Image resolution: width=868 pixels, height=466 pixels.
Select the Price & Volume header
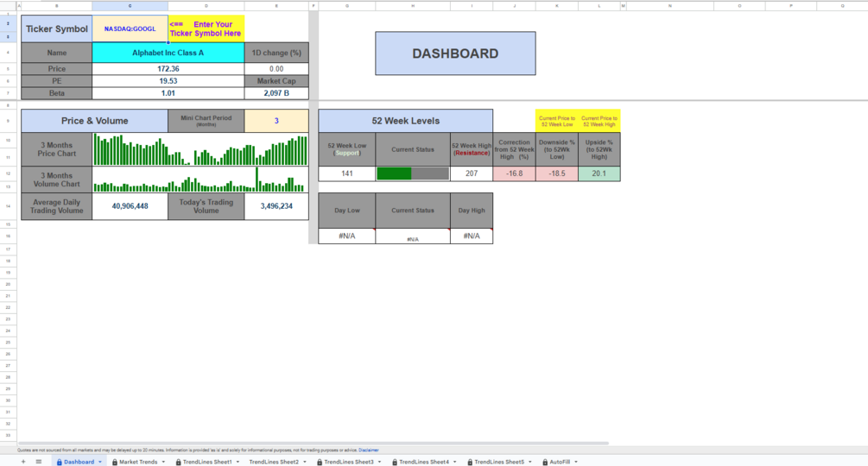click(x=95, y=121)
